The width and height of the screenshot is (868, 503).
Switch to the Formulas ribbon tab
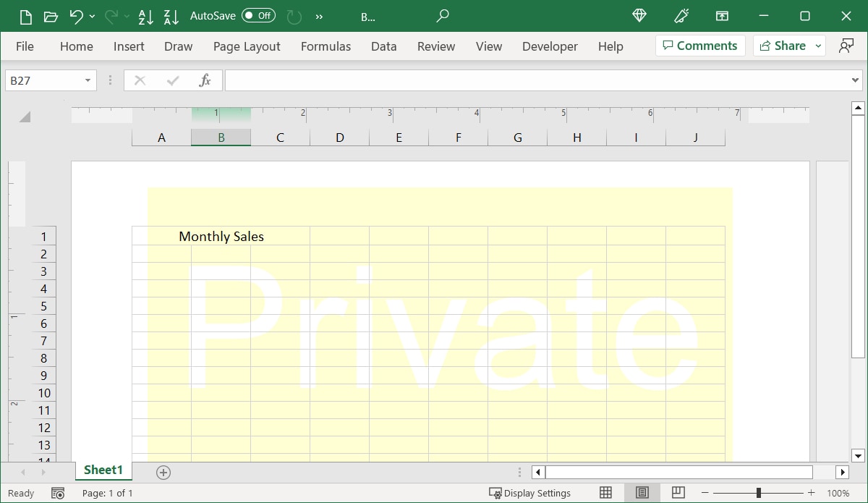click(x=325, y=46)
